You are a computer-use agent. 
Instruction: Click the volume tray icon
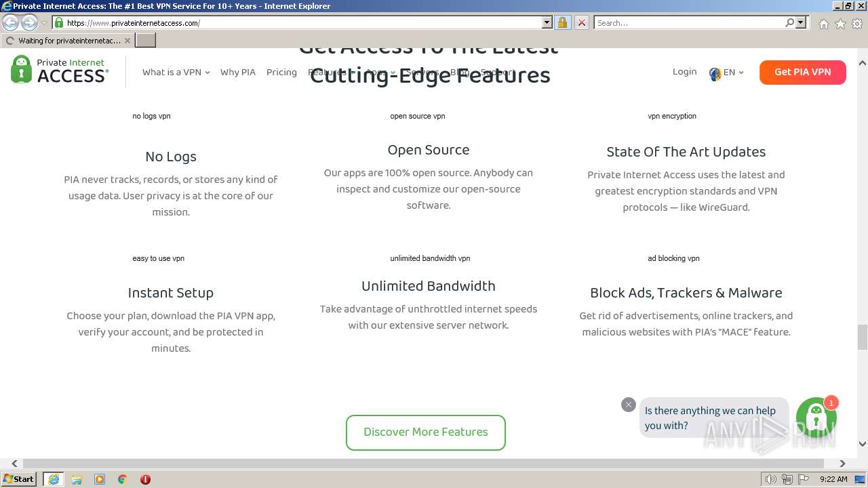pos(771,479)
